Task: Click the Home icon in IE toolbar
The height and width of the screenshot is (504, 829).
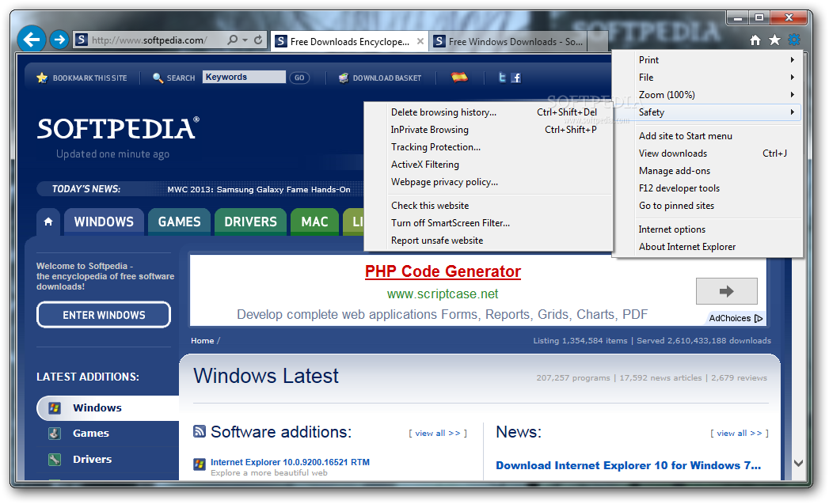Action: point(755,40)
